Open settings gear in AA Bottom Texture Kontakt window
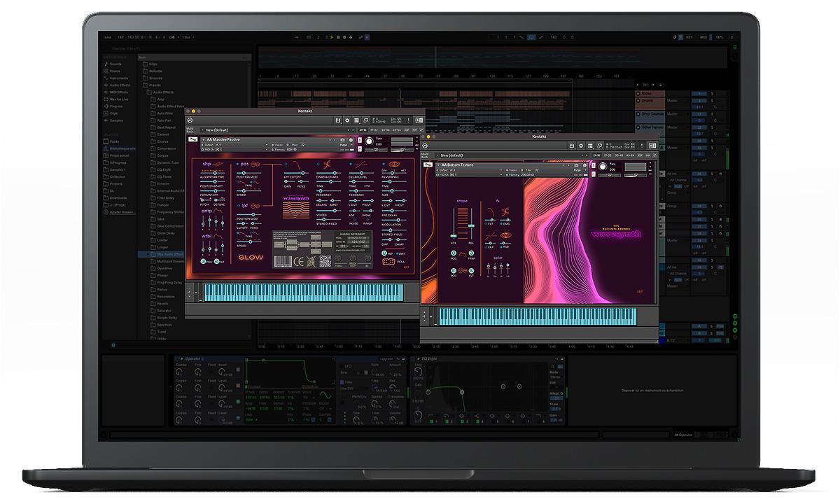Image resolution: width=840 pixels, height=504 pixels. coord(581,145)
